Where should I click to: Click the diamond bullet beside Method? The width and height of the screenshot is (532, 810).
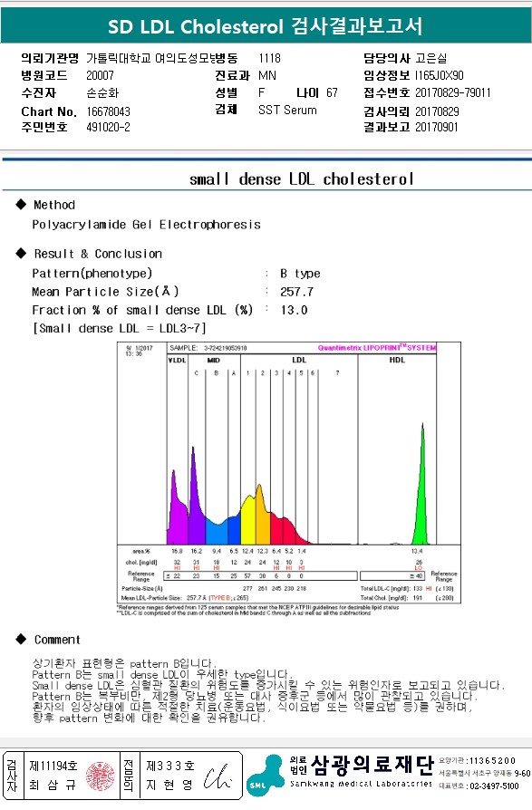pos(21,205)
